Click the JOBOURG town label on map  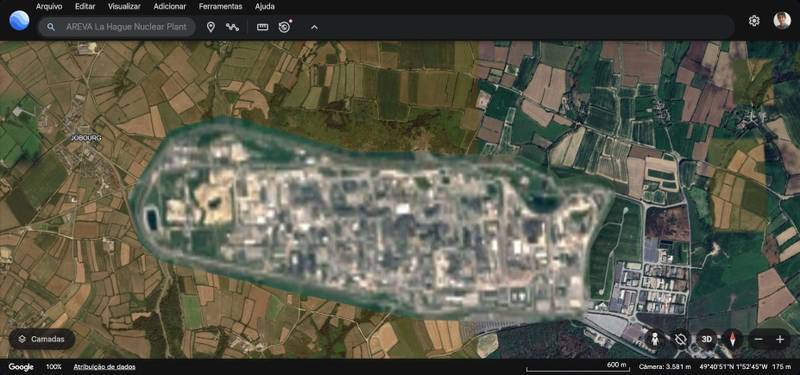(x=87, y=138)
